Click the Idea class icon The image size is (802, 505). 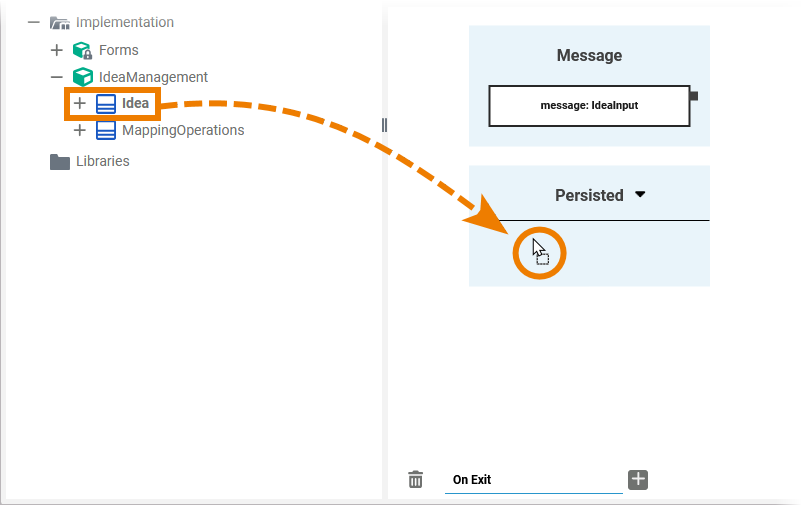[106, 104]
